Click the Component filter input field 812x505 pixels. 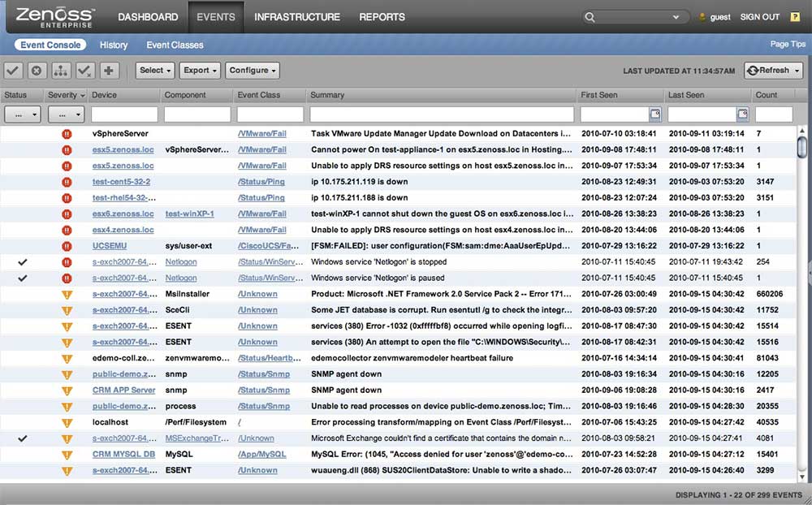click(197, 114)
